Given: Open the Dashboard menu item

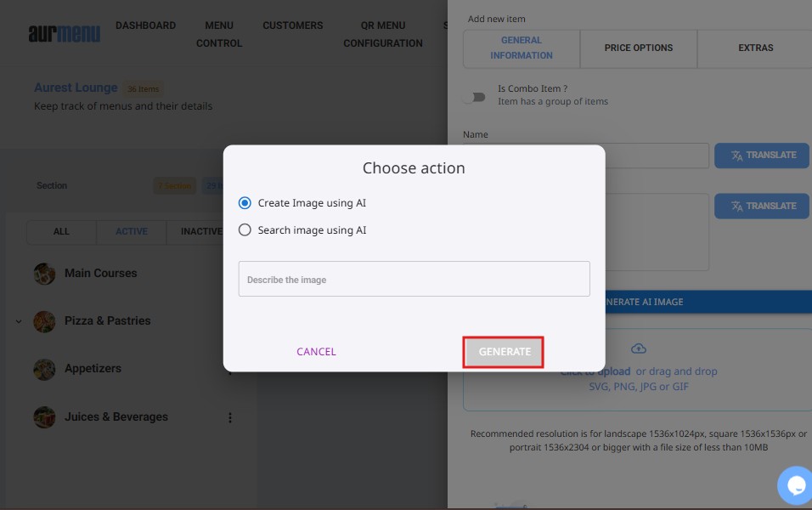Looking at the screenshot, I should [145, 25].
